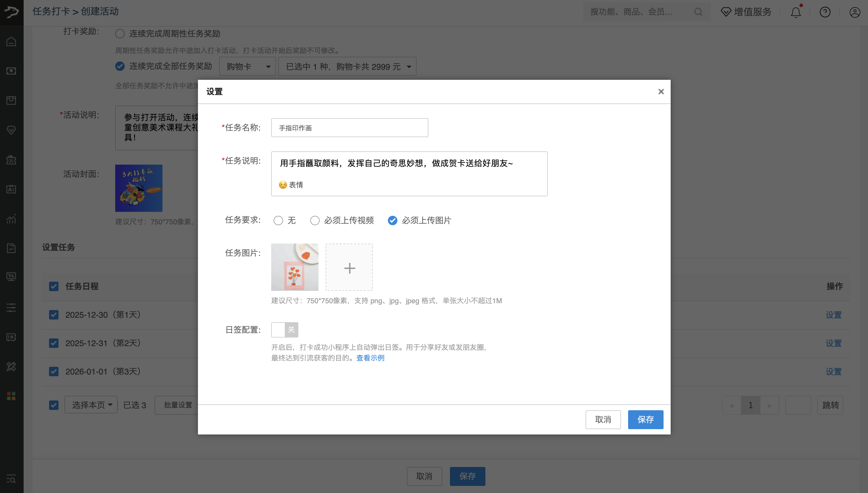868x493 pixels.
Task: Open the home dashboard from the sidebar
Action: [x=11, y=41]
